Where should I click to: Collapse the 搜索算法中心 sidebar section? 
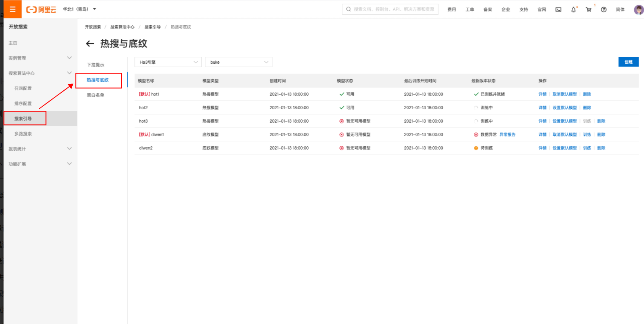pyautogui.click(x=69, y=73)
